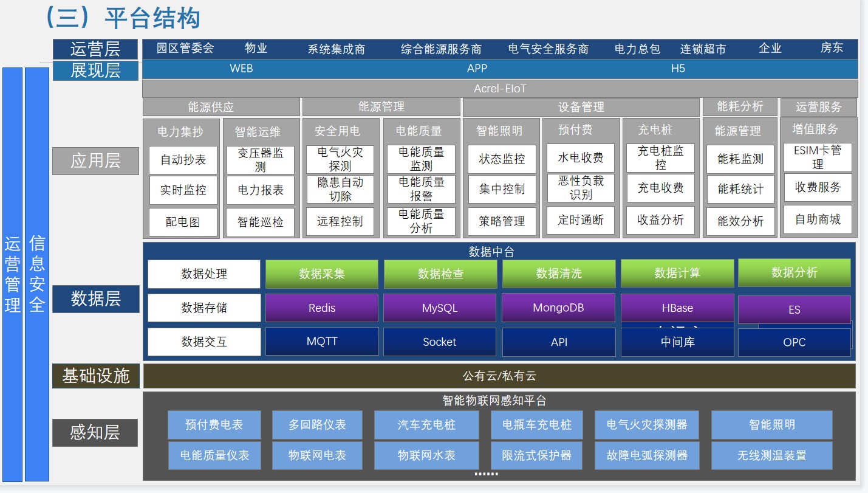Screen dimensions: 868x493
Task: Select the ESIM卡管理 service box
Action: click(818, 157)
